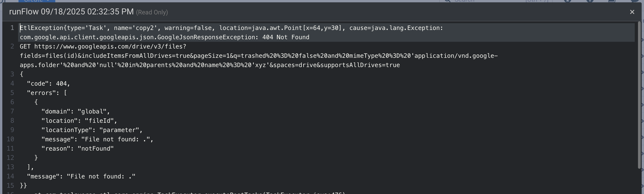Click line number 1 in the gutter
644x194 pixels.
pyautogui.click(x=12, y=28)
